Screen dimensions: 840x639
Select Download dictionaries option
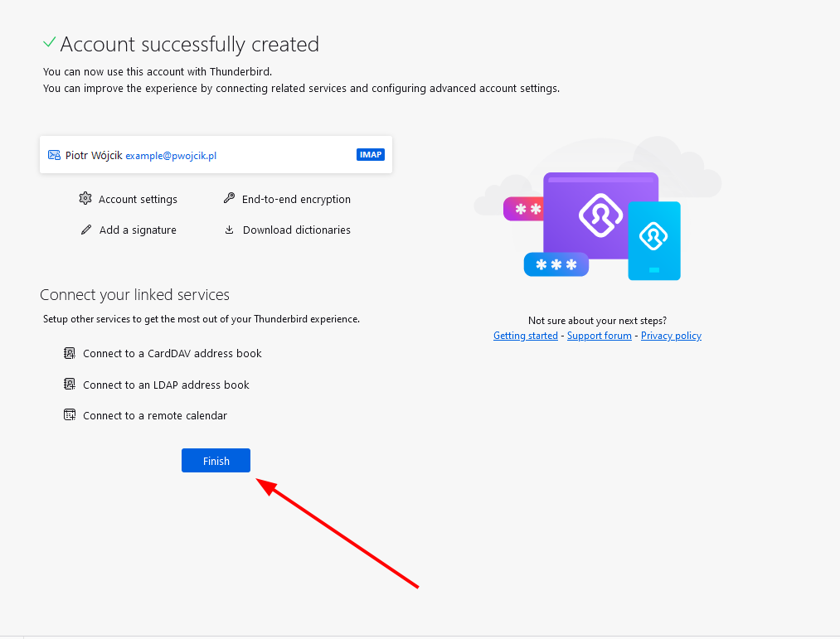(296, 230)
